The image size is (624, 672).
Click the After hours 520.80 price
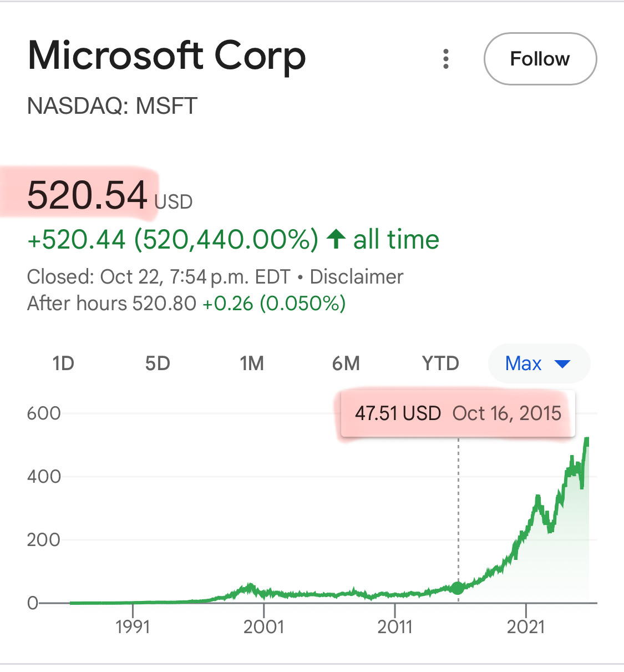(x=164, y=304)
